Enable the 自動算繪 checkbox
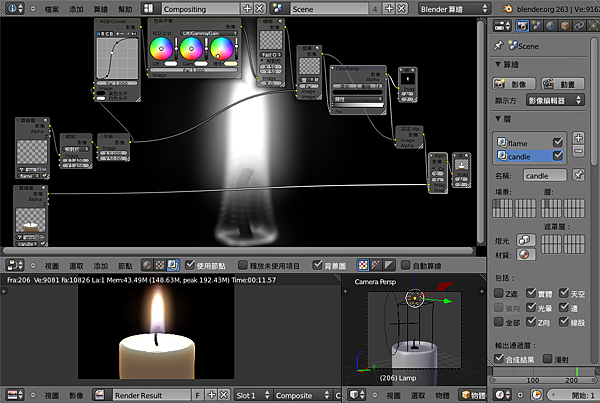 [406, 265]
